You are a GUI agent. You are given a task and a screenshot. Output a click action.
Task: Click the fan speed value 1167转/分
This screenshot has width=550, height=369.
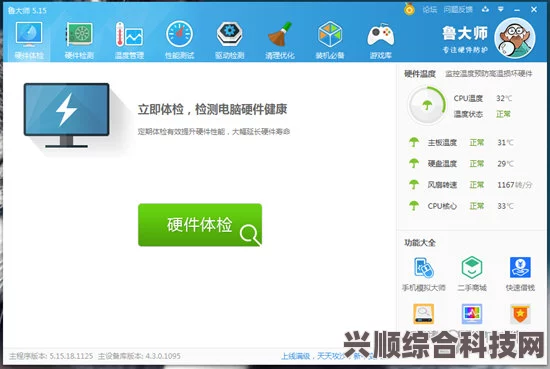tap(515, 184)
